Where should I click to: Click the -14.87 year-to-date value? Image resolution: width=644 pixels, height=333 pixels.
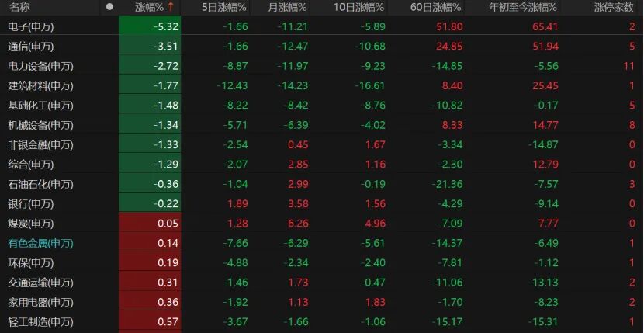point(543,144)
